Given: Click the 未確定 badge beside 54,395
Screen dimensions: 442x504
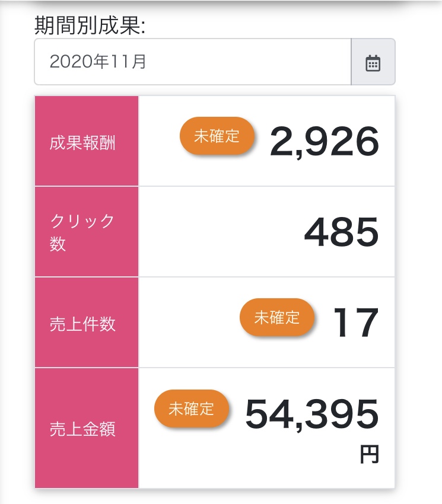Looking at the screenshot, I should click(x=192, y=409).
